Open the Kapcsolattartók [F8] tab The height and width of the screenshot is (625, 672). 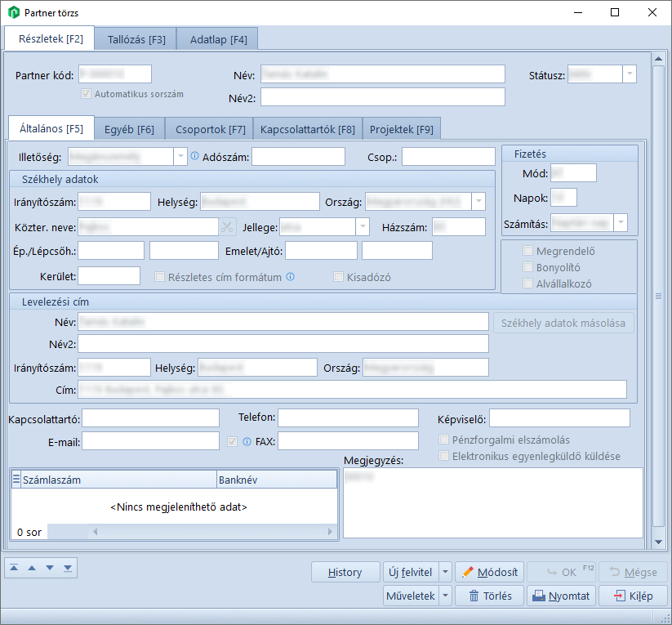point(307,129)
